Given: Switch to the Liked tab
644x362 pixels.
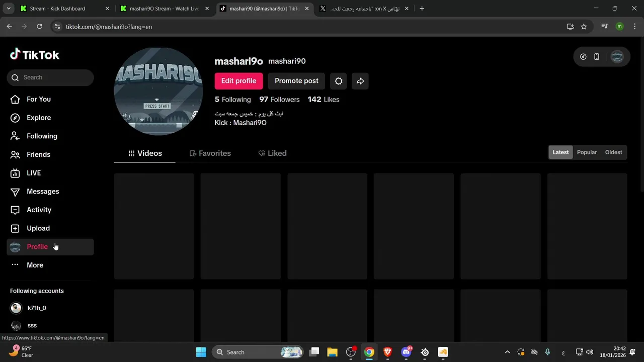Looking at the screenshot, I should coord(272,153).
